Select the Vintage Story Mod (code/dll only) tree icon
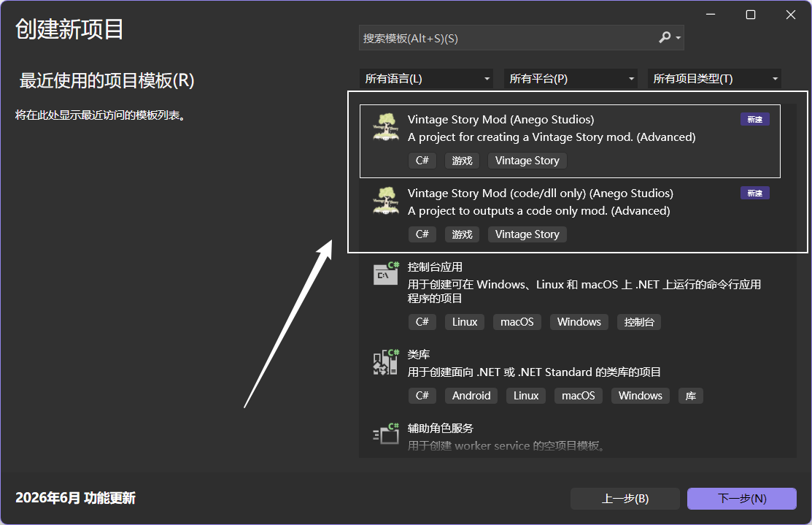Viewport: 812px width, 525px height. pos(386,201)
